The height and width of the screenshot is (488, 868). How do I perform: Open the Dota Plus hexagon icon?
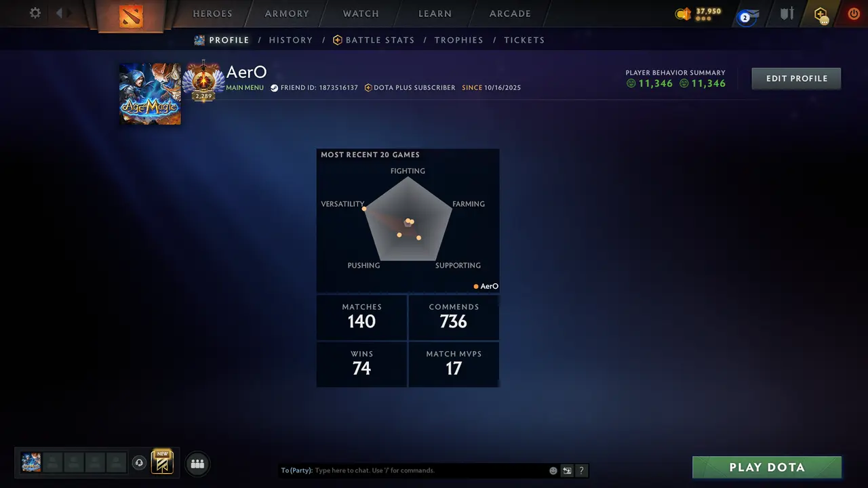(x=821, y=14)
